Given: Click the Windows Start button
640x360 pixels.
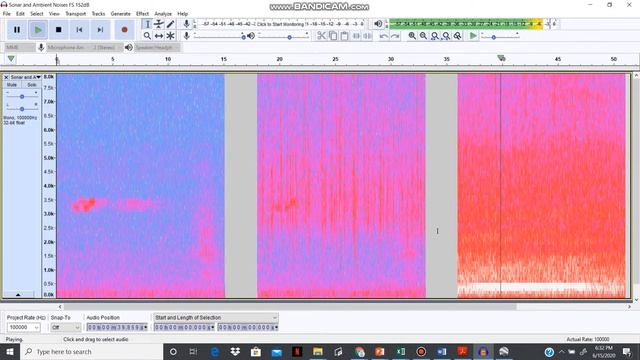Looking at the screenshot, I should 10,351.
